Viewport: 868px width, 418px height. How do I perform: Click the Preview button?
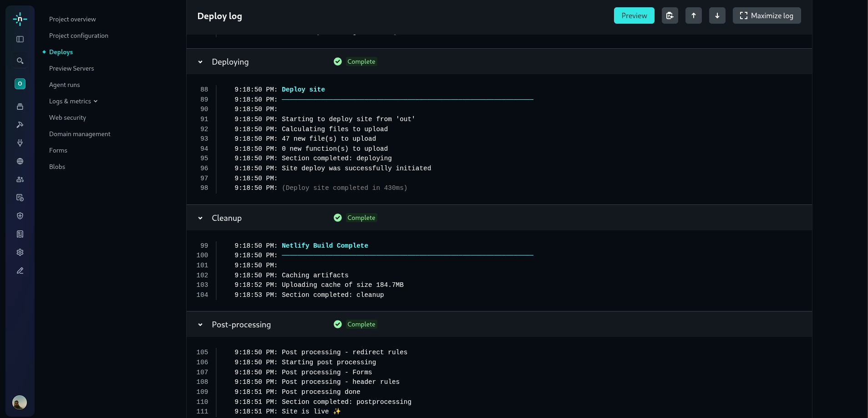(x=634, y=15)
